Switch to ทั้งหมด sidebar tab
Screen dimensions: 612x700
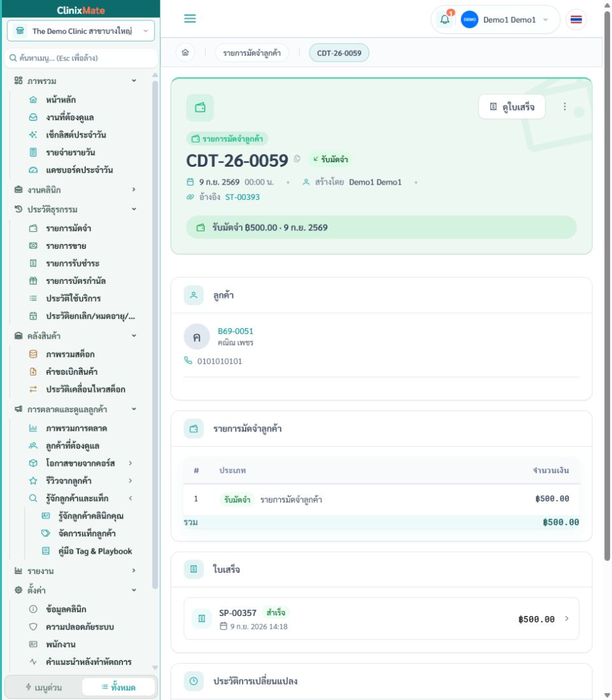pyautogui.click(x=118, y=687)
